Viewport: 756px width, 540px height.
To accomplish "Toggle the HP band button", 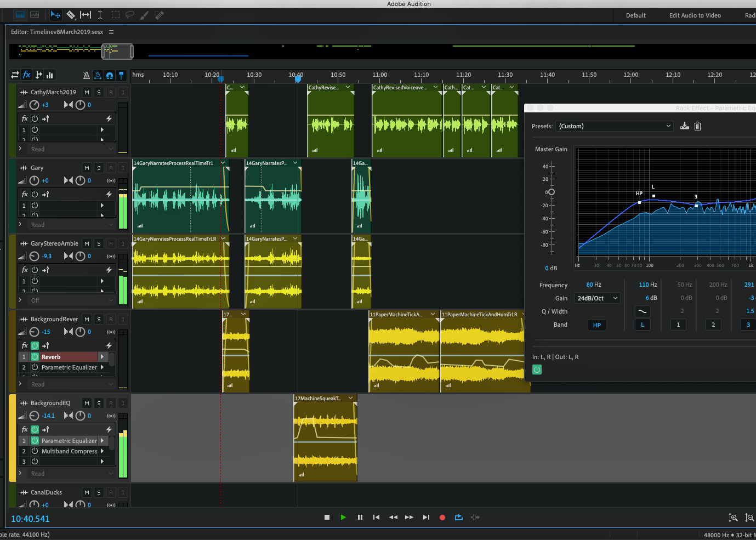I will (597, 325).
